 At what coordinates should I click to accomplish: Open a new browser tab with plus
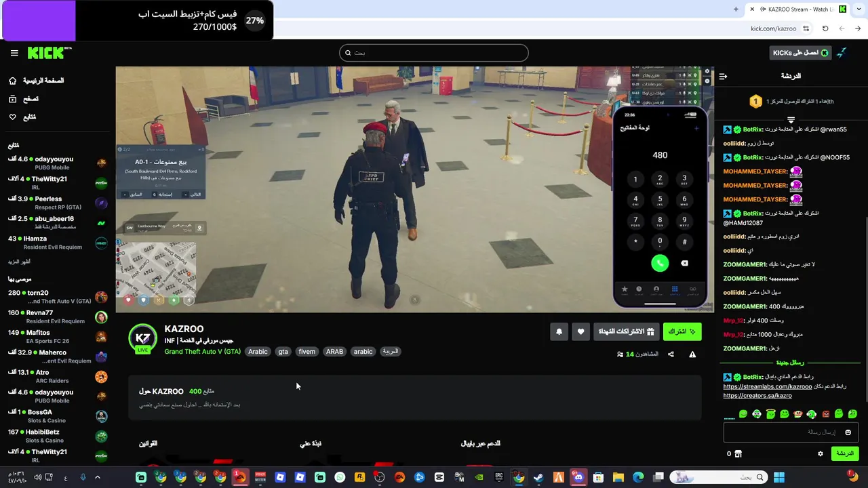point(736,9)
